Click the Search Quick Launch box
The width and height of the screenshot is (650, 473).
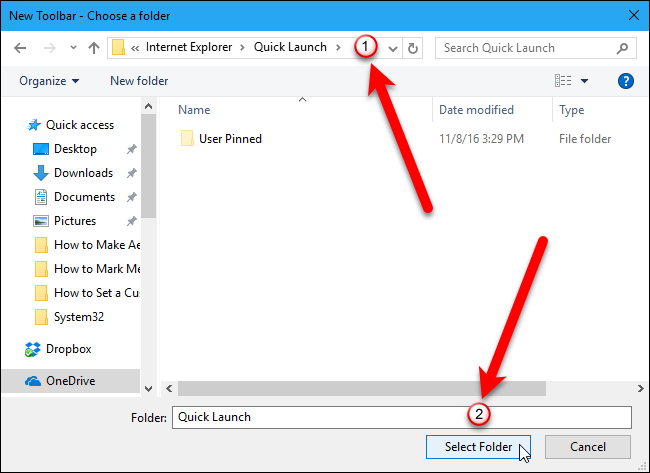tap(525, 48)
